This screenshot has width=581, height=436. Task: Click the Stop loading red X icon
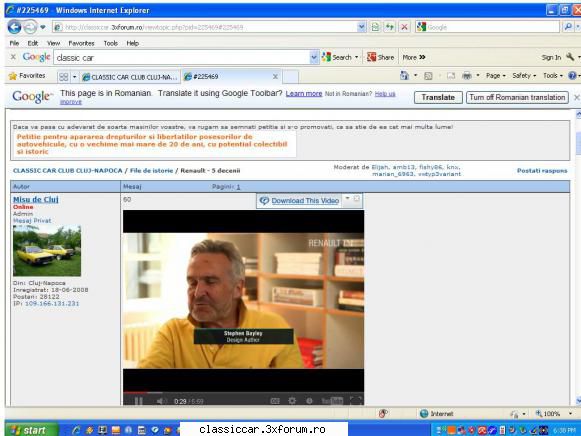coord(404,27)
